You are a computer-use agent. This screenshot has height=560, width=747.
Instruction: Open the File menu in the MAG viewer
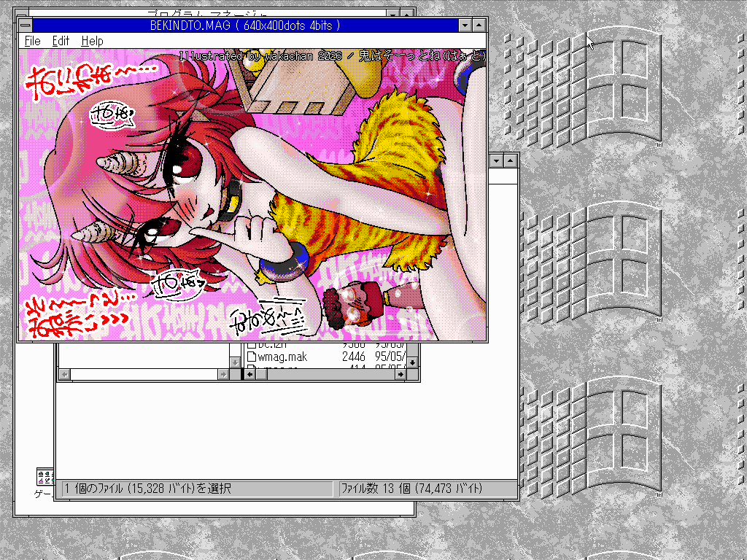pos(31,42)
